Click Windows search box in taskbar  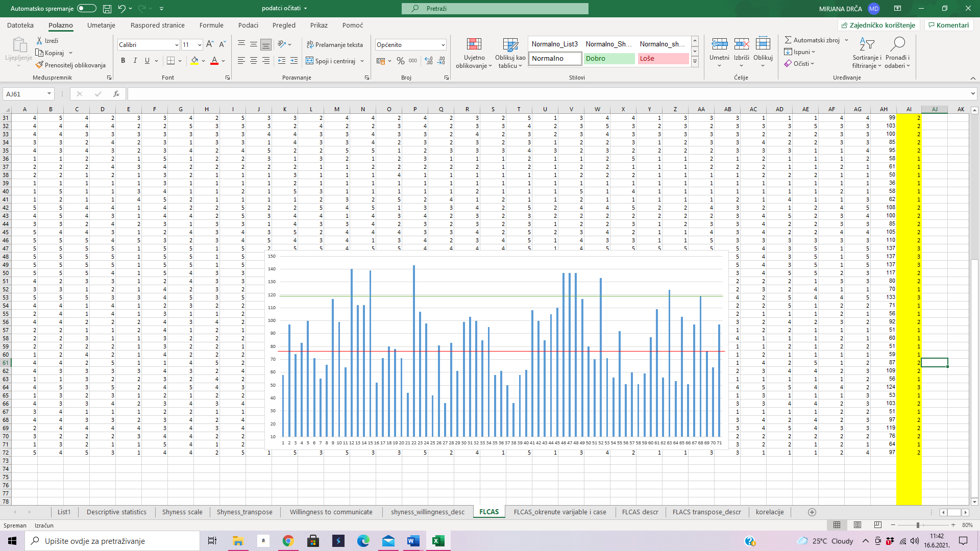pos(112,541)
